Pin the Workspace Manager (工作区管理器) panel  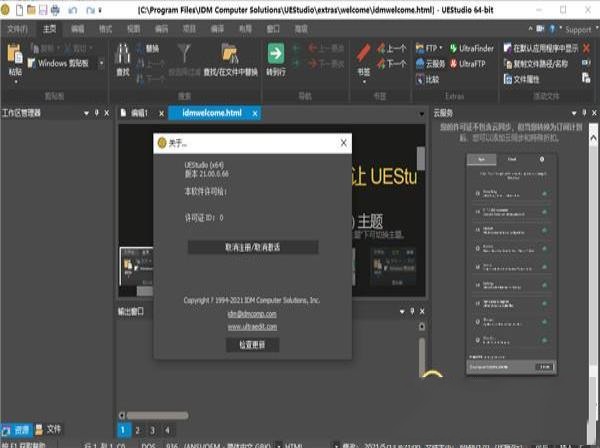click(96, 114)
